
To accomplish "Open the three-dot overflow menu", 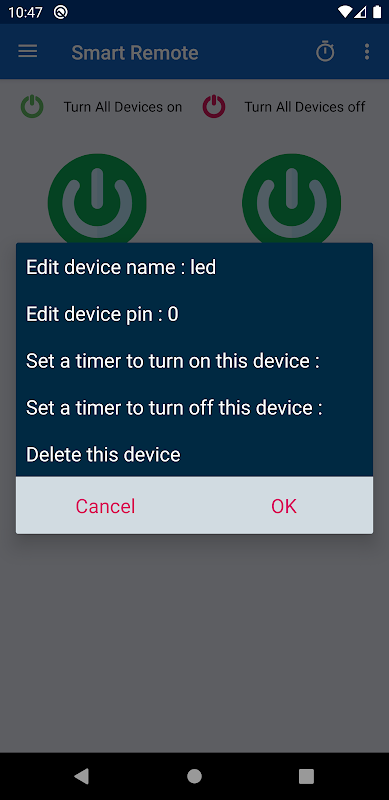I will pos(367,52).
